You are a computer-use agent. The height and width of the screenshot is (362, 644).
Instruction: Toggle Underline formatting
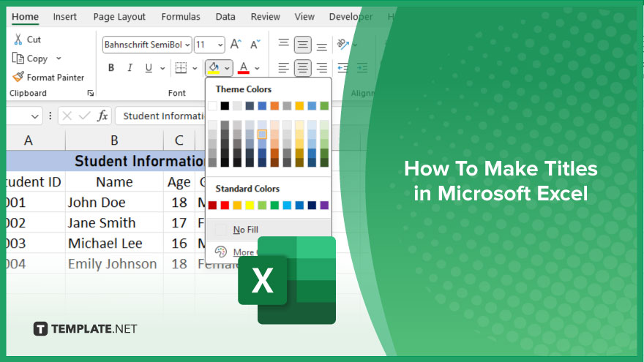point(149,68)
